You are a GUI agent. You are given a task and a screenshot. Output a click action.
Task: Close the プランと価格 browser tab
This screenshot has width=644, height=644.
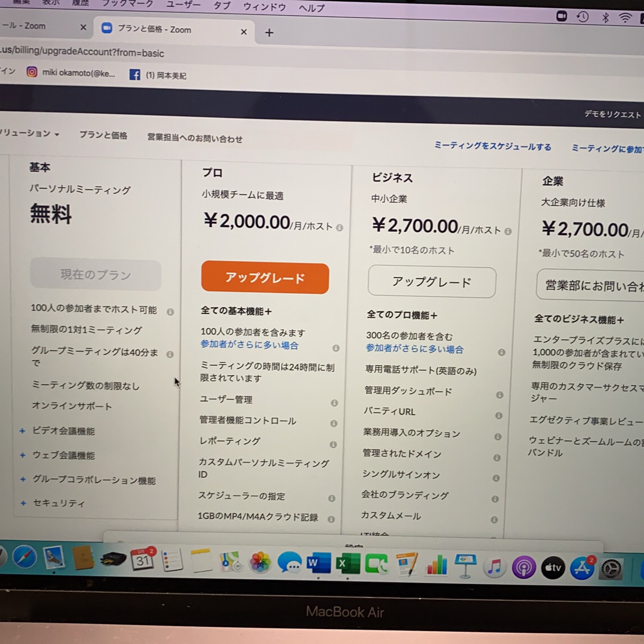click(244, 32)
